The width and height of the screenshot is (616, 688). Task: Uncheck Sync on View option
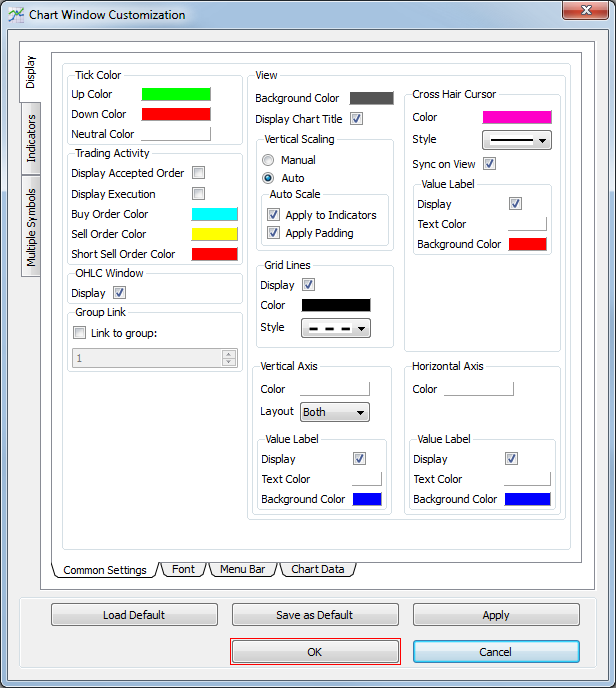490,164
